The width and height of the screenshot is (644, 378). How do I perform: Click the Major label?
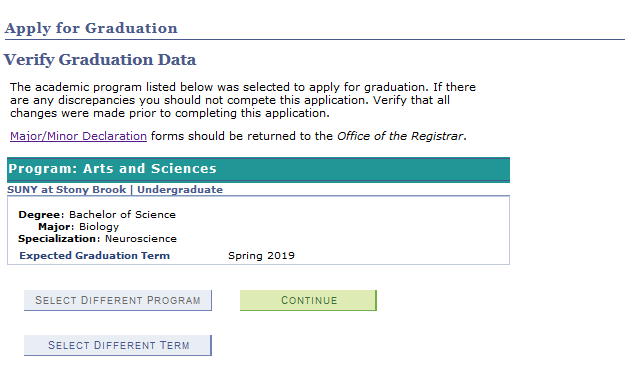(x=56, y=227)
